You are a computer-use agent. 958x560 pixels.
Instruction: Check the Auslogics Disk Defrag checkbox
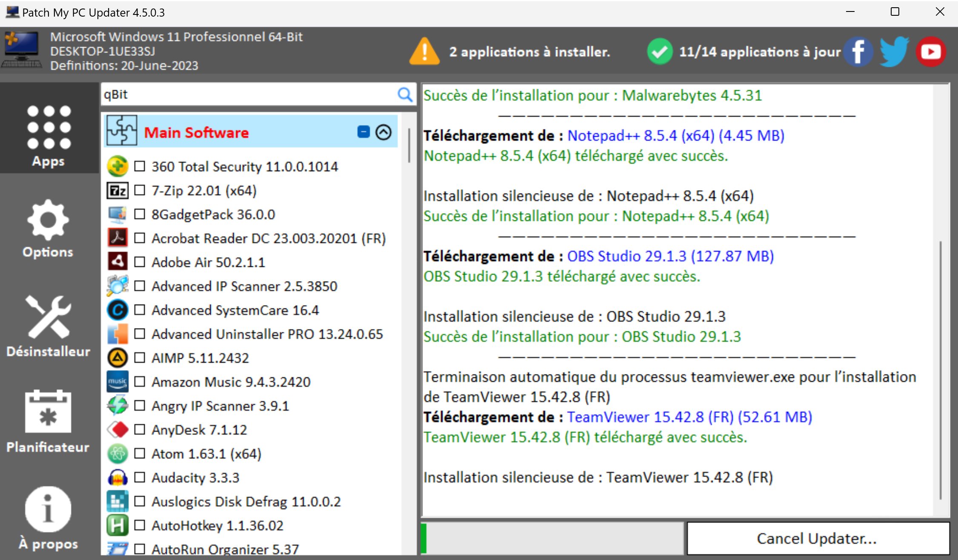140,501
